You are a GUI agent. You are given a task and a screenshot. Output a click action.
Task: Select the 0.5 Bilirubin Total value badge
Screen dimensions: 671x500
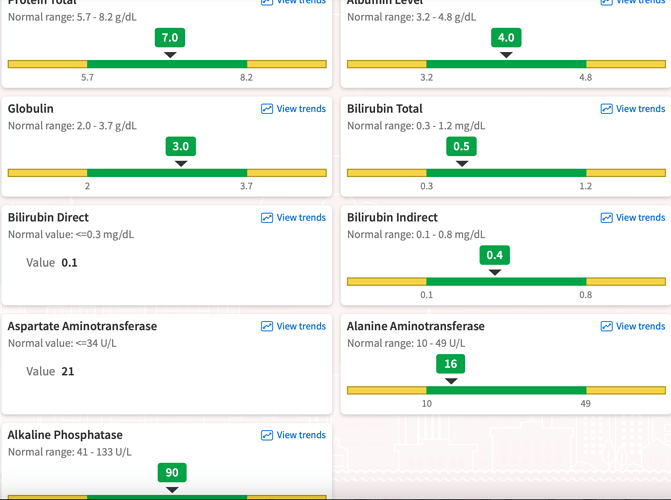point(461,146)
